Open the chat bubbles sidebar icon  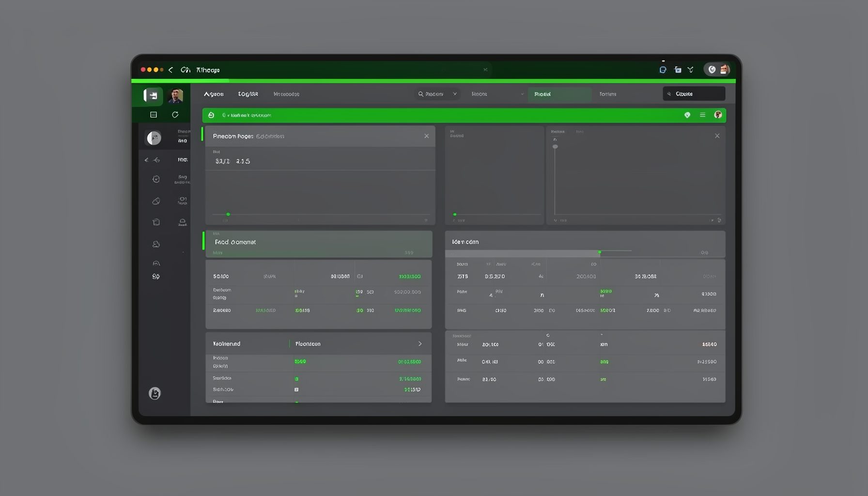(x=156, y=244)
